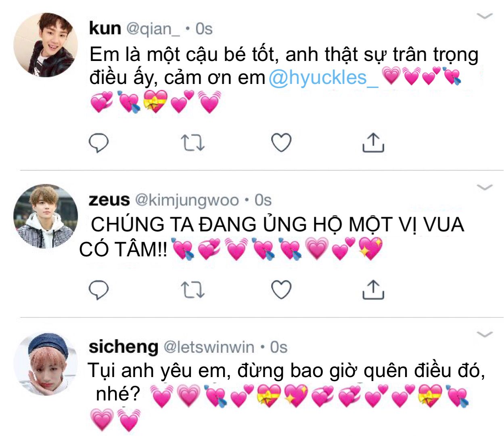Open options chevron on zeus's tweet

point(485,187)
